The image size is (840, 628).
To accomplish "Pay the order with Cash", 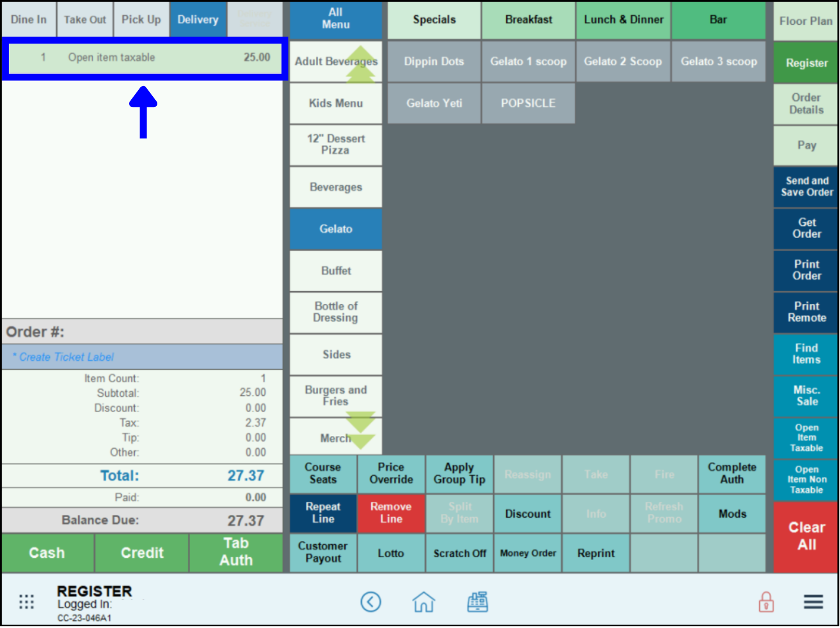I will [x=48, y=553].
